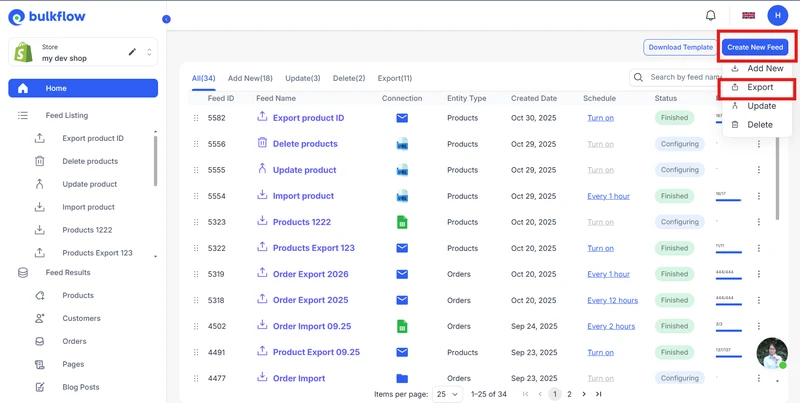800x403 pixels.
Task: Switch to the Add New(18) tab
Action: pyautogui.click(x=250, y=78)
